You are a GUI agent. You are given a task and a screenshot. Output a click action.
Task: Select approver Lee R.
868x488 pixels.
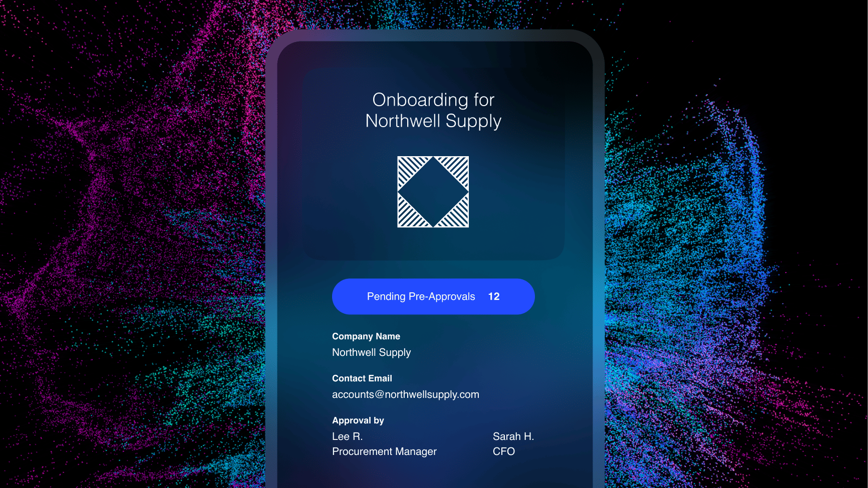tap(348, 436)
